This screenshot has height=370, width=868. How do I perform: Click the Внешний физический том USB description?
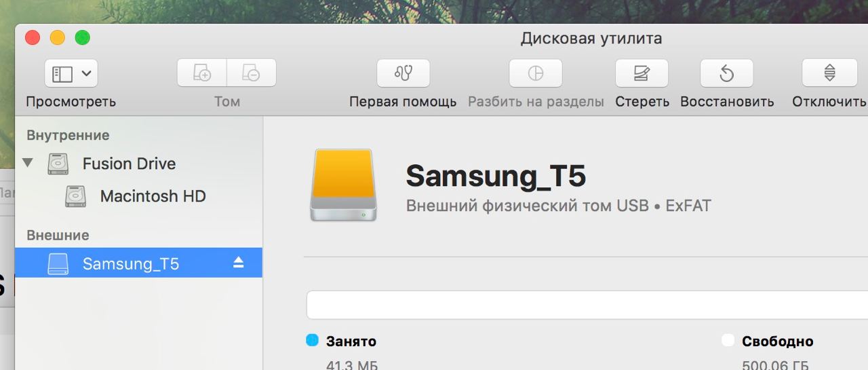pos(559,206)
